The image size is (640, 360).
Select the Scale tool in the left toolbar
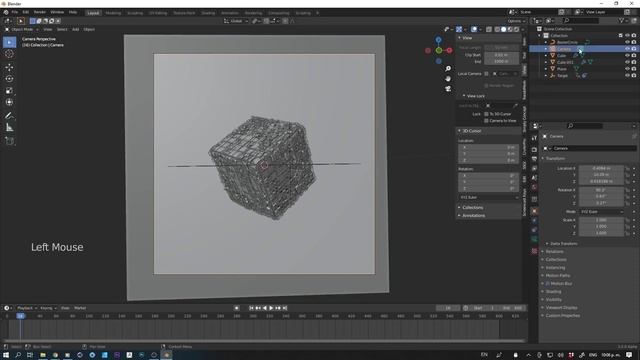(9, 91)
